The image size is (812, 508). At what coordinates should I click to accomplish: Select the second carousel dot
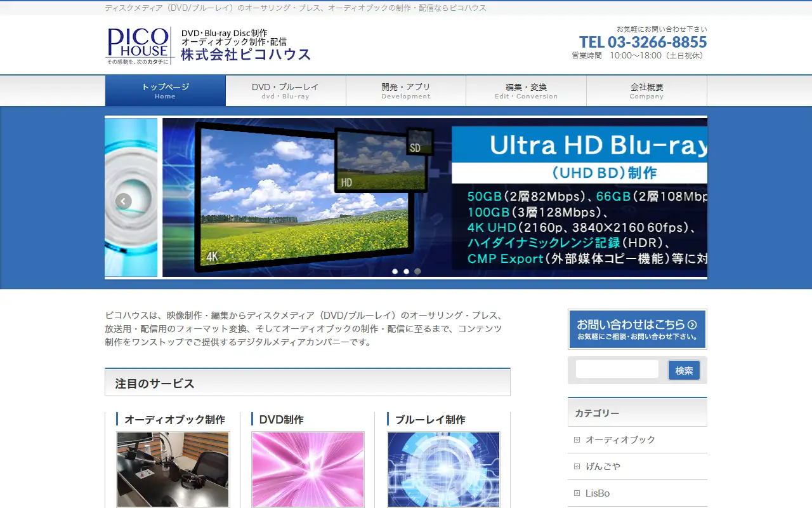(406, 271)
